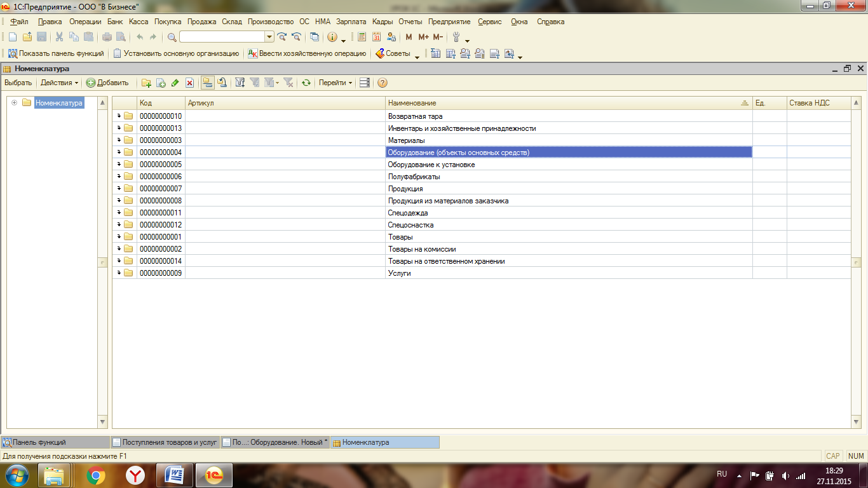This screenshot has height=488, width=868.
Task: Open Yandex browser from the taskbar
Action: [135, 475]
